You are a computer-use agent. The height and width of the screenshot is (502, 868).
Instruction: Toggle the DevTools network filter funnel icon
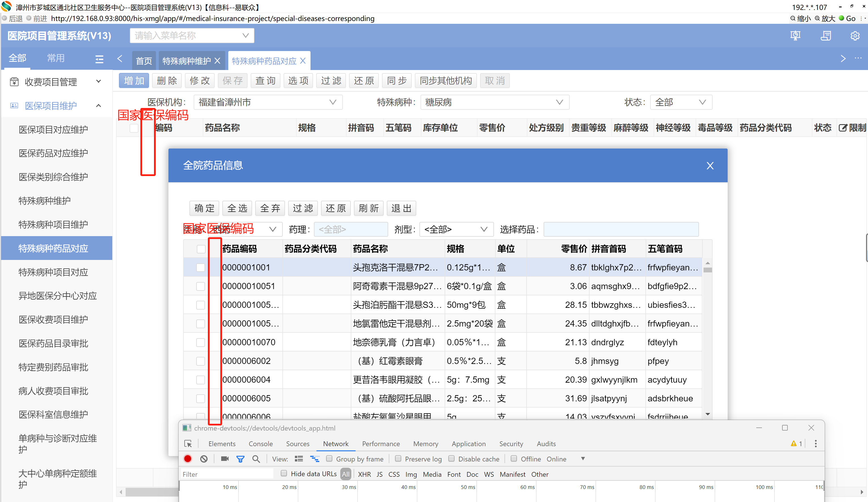point(240,459)
